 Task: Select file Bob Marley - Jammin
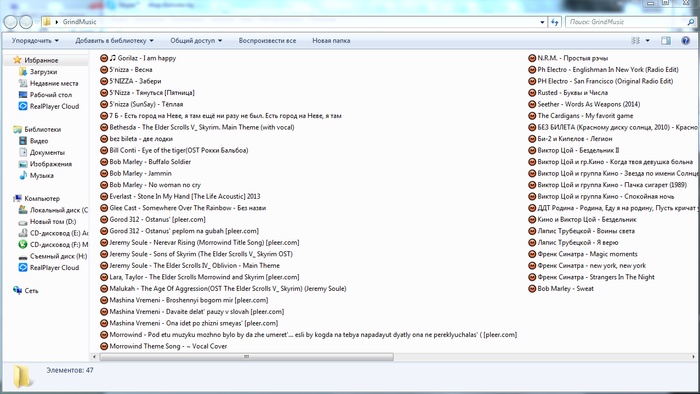(140, 173)
